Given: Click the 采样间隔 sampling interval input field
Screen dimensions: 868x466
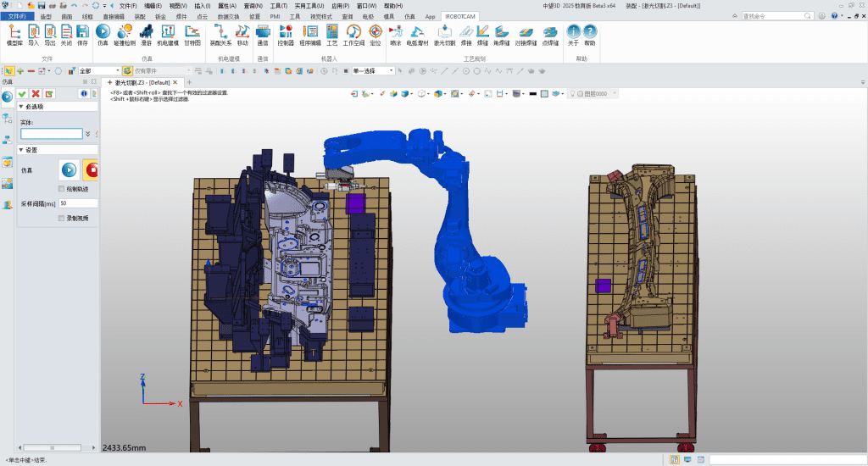Looking at the screenshot, I should tap(78, 203).
